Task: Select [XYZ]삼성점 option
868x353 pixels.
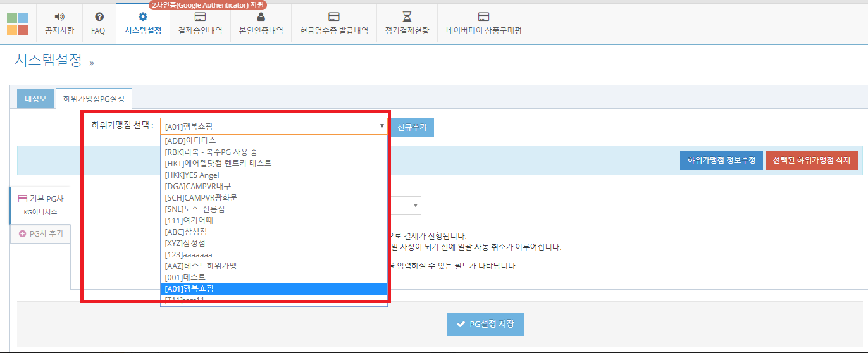Action: (273, 243)
